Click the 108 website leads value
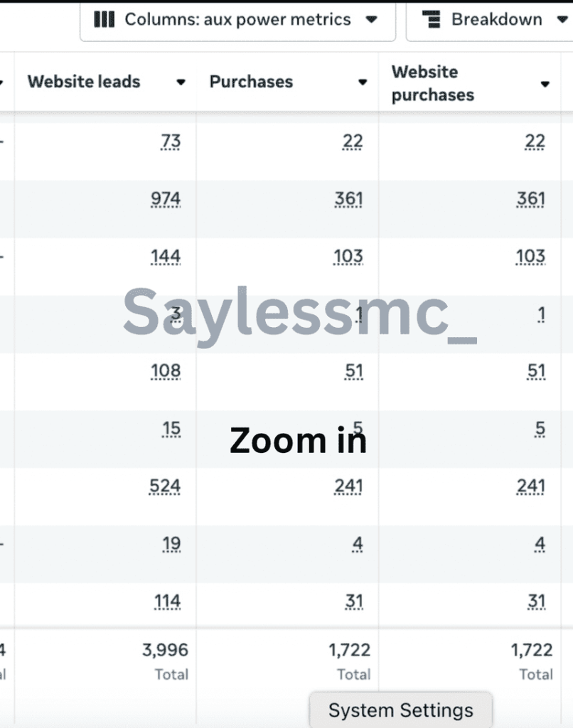Screen dimensions: 573x728 166,371
